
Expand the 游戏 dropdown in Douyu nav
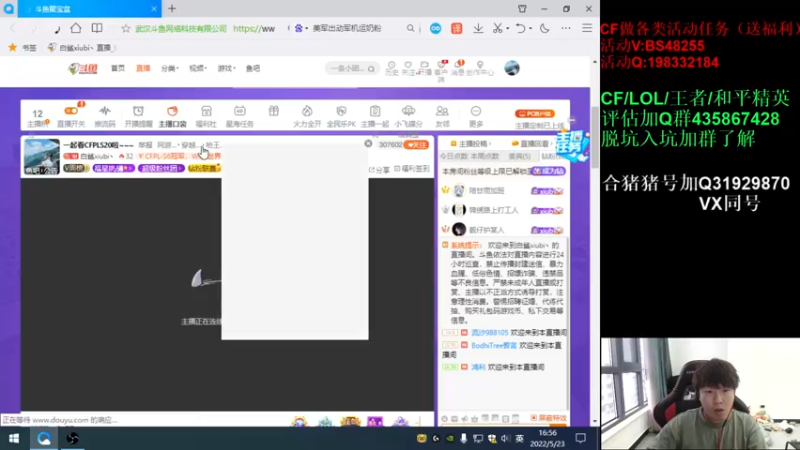[x=226, y=68]
